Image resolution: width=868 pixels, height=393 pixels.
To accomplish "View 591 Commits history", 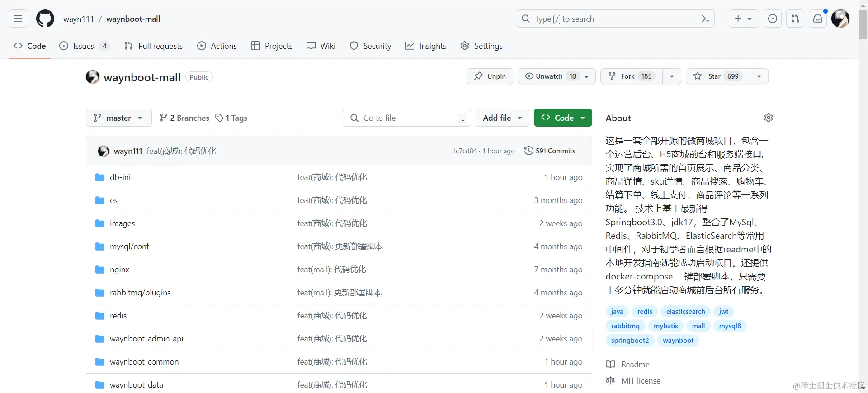I will click(550, 151).
